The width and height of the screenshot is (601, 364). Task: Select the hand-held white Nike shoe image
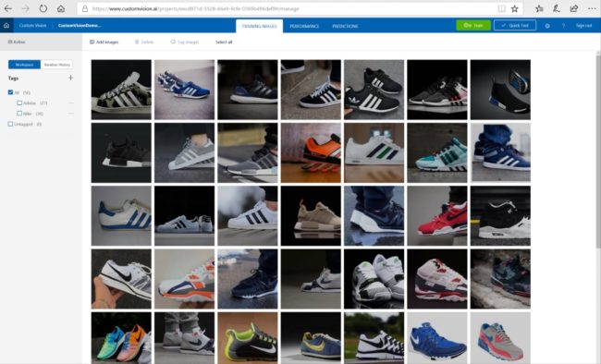[121, 279]
